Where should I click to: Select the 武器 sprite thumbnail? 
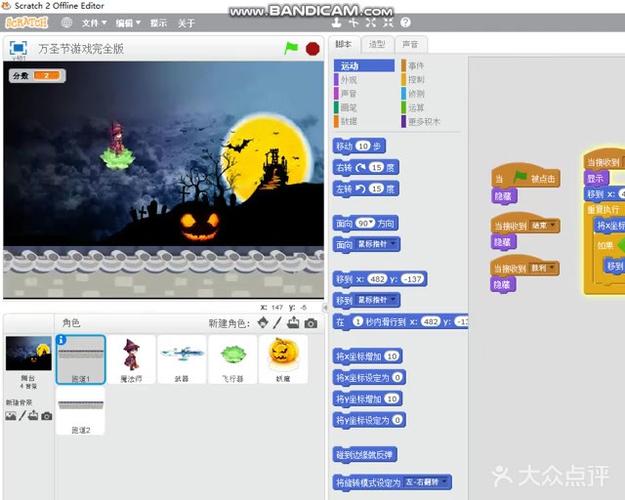tap(182, 360)
